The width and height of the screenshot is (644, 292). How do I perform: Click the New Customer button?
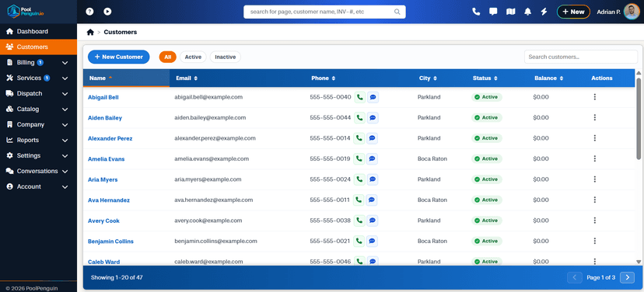click(x=119, y=57)
